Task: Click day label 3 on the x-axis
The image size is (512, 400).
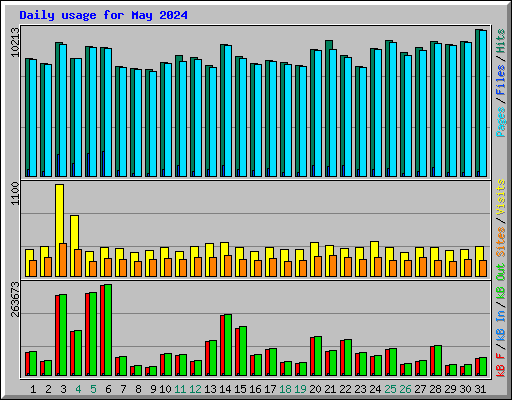Action: tap(63, 389)
